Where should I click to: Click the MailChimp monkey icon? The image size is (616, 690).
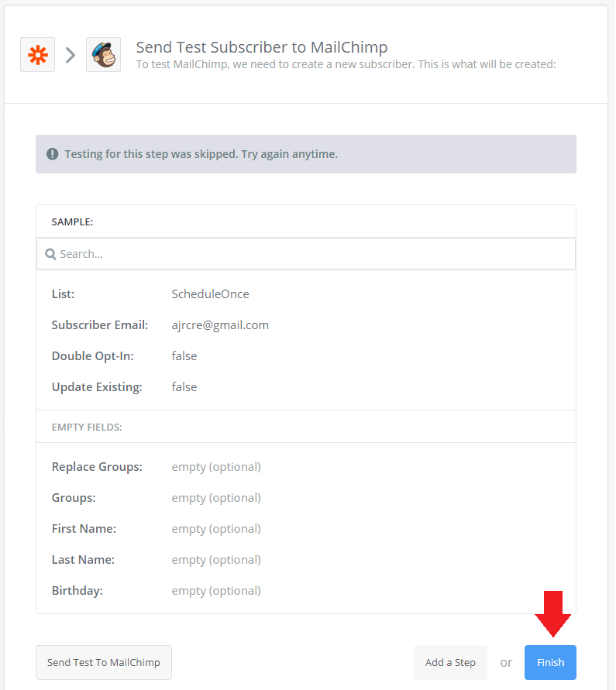tap(103, 55)
